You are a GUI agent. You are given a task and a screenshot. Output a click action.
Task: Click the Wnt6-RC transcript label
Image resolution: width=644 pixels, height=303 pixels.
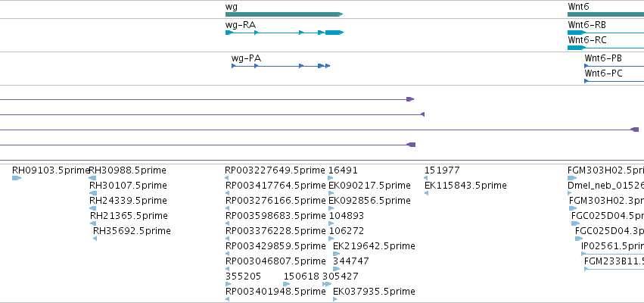point(587,40)
